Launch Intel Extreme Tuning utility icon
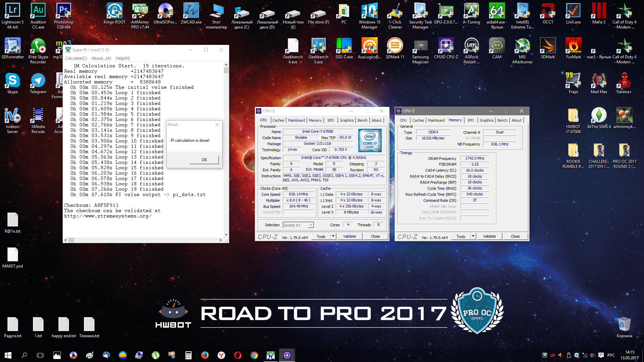 522,15
